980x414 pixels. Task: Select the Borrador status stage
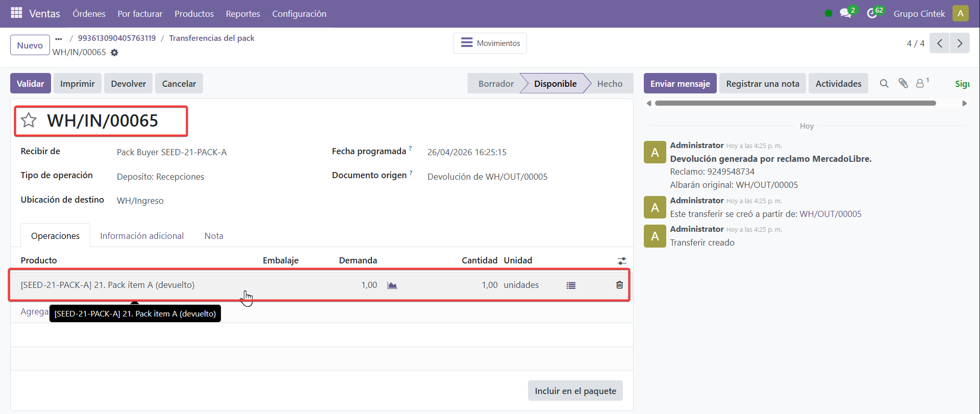[x=496, y=84]
